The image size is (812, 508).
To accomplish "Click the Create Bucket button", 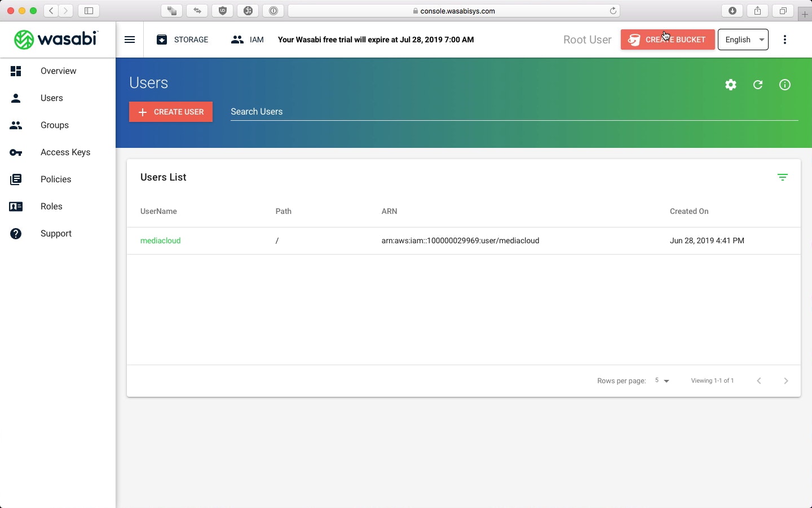I will point(668,40).
